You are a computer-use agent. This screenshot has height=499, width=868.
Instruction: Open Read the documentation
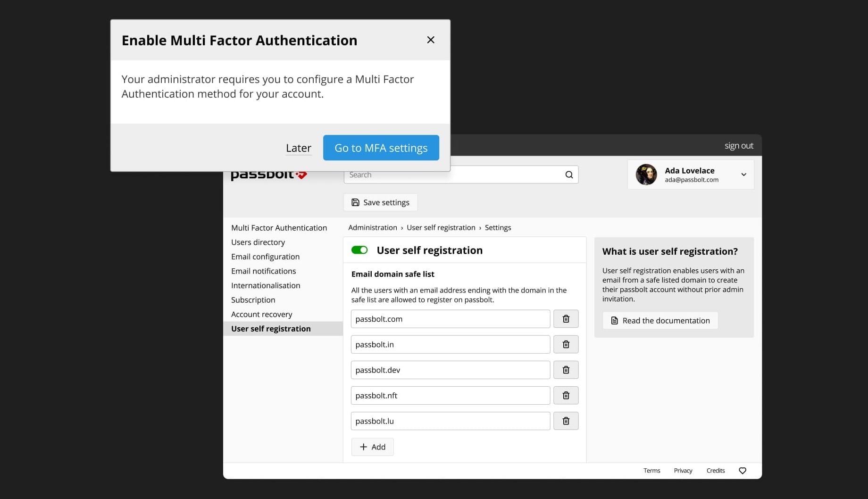[x=660, y=320]
